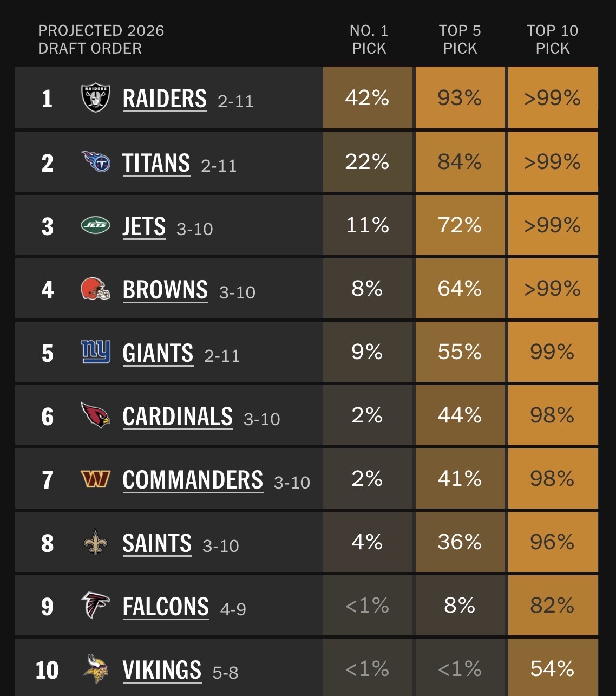
Task: Open the CARDINALS team link
Action: (x=178, y=417)
